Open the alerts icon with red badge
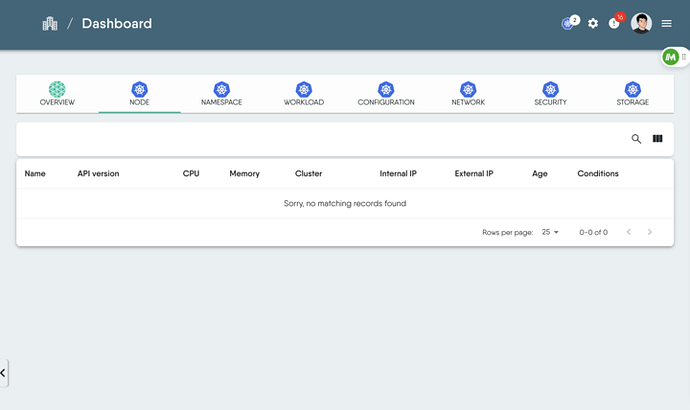Viewport: 690px width, 410px height. click(615, 22)
